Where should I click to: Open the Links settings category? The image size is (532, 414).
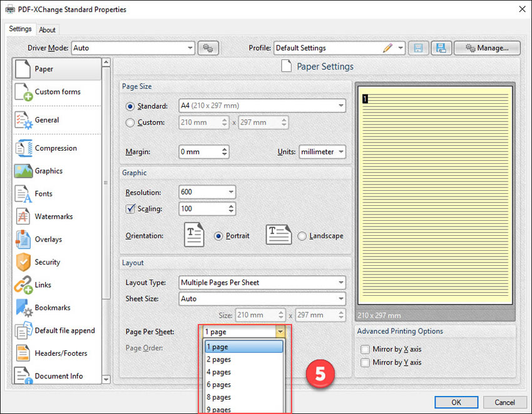[x=57, y=285]
